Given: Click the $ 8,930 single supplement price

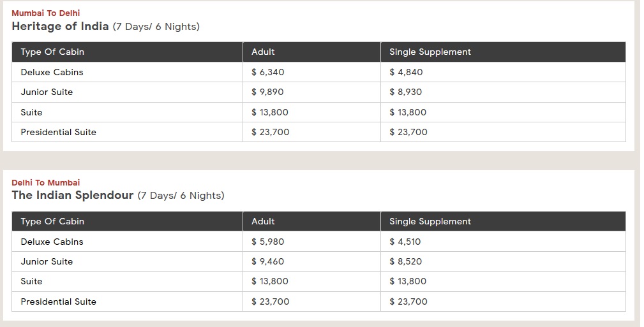Looking at the screenshot, I should pyautogui.click(x=405, y=92).
